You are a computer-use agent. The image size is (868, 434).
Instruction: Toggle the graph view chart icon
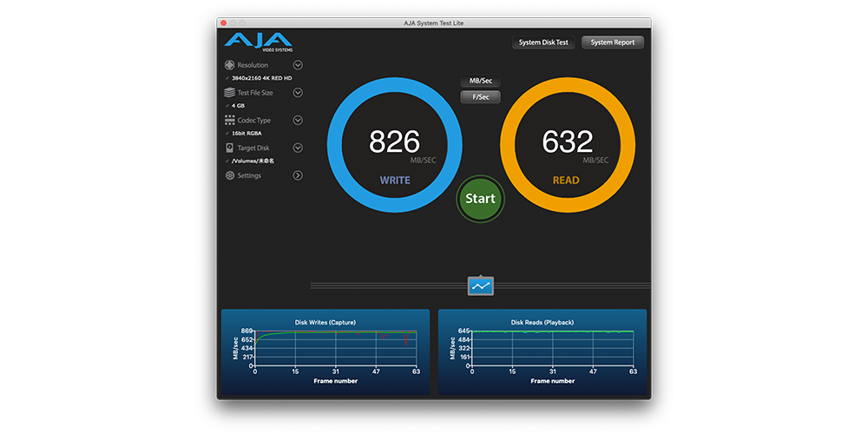point(480,285)
